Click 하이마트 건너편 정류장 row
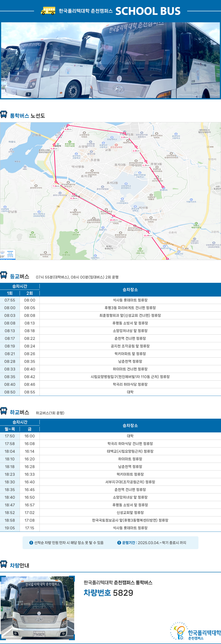This screenshot has height=644, width=221. click(130, 369)
